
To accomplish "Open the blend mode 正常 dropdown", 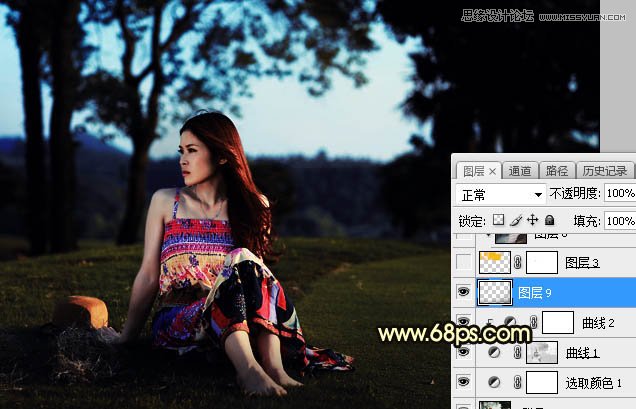I will [x=501, y=193].
